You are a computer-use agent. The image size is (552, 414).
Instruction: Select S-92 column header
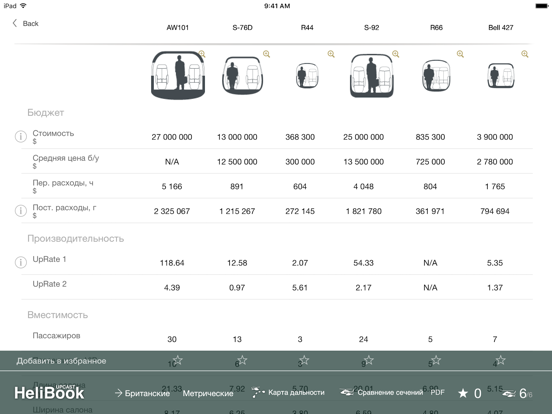372,27
